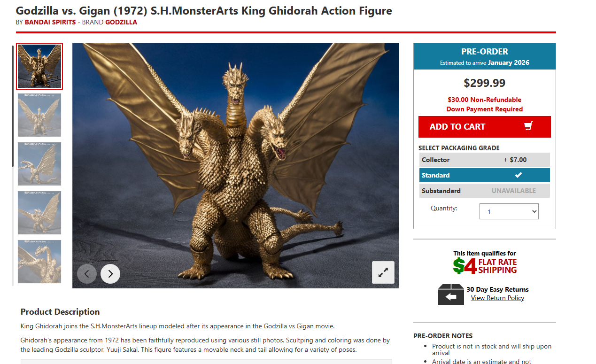Click the next image arrow button
This screenshot has width=596, height=364.
pos(110,274)
